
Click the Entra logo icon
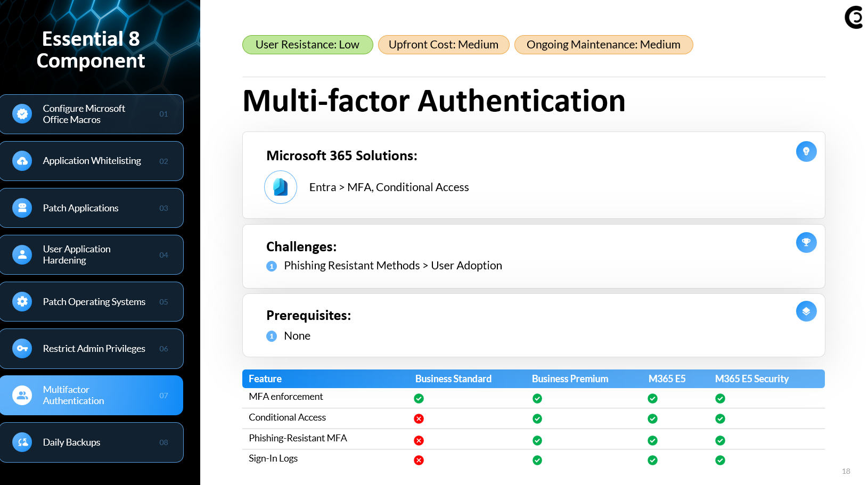coord(281,187)
